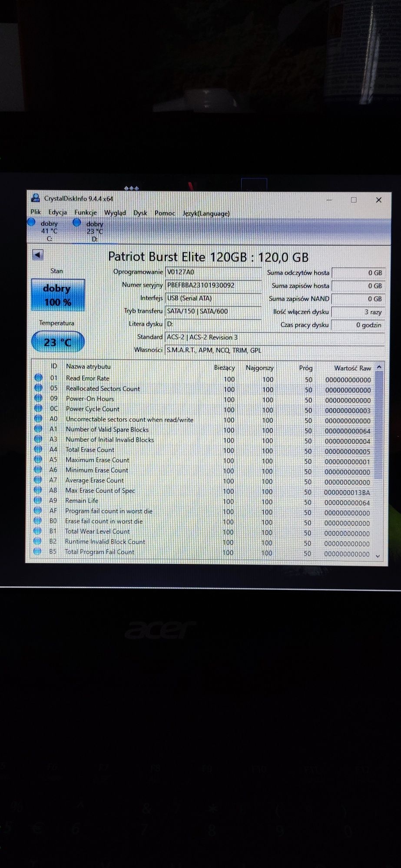Click status circle of Runtime Invalid Block Count
The width and height of the screenshot is (401, 868).
(x=37, y=541)
